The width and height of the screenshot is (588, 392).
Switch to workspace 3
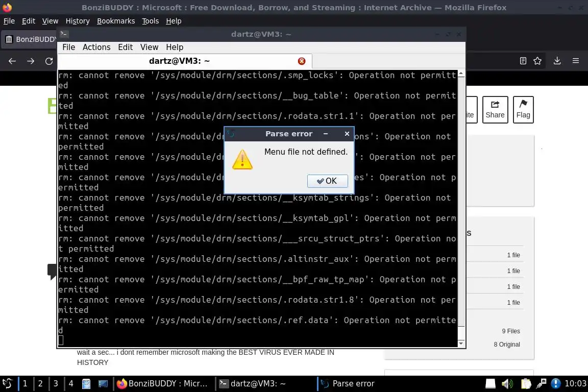pos(56,383)
